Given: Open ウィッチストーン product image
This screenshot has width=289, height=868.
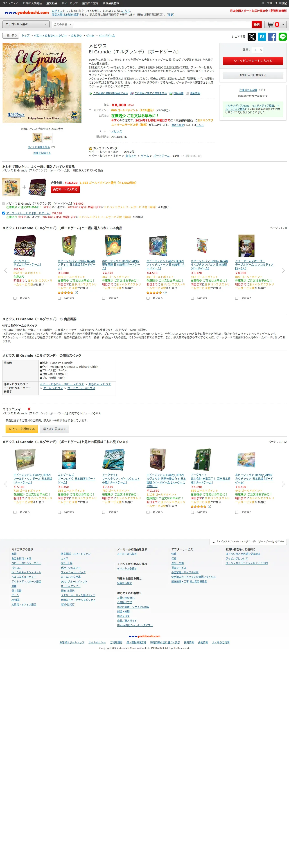Looking at the screenshot, I should (158, 246).
